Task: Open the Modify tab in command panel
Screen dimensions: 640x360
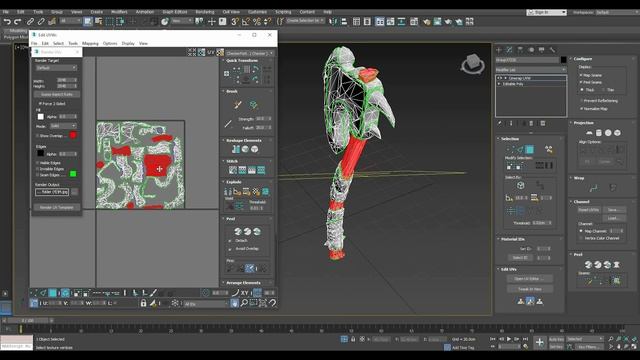Action: pos(509,50)
